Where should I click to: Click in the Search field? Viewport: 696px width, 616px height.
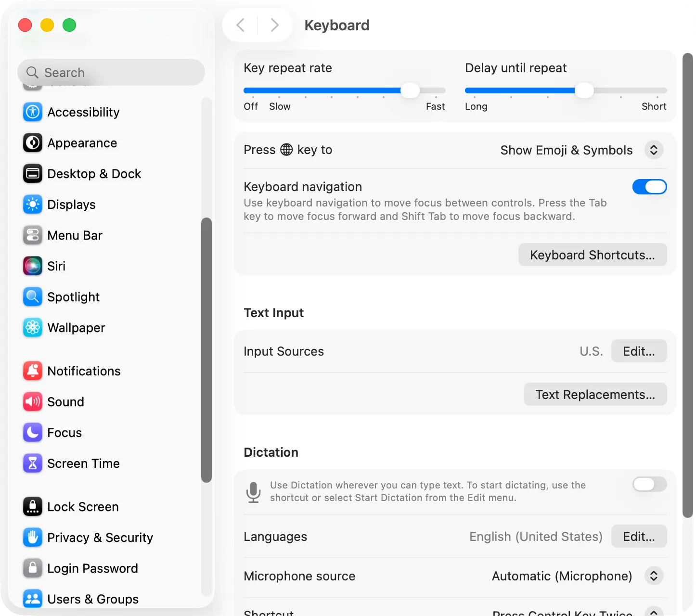(111, 72)
